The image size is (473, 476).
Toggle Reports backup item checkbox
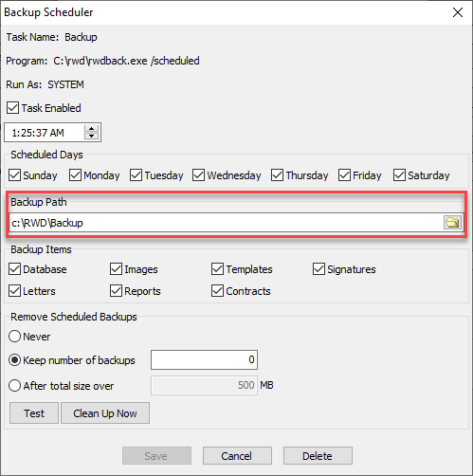point(116,291)
